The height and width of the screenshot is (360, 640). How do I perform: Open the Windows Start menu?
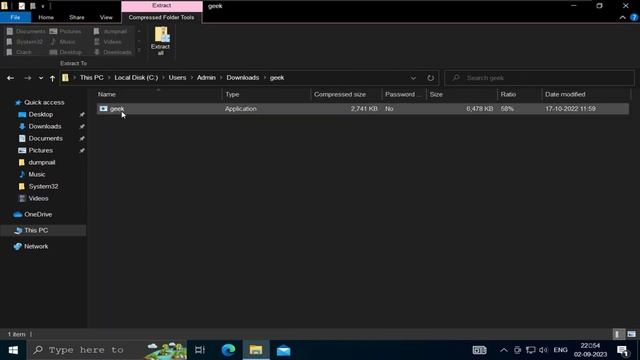(x=13, y=350)
